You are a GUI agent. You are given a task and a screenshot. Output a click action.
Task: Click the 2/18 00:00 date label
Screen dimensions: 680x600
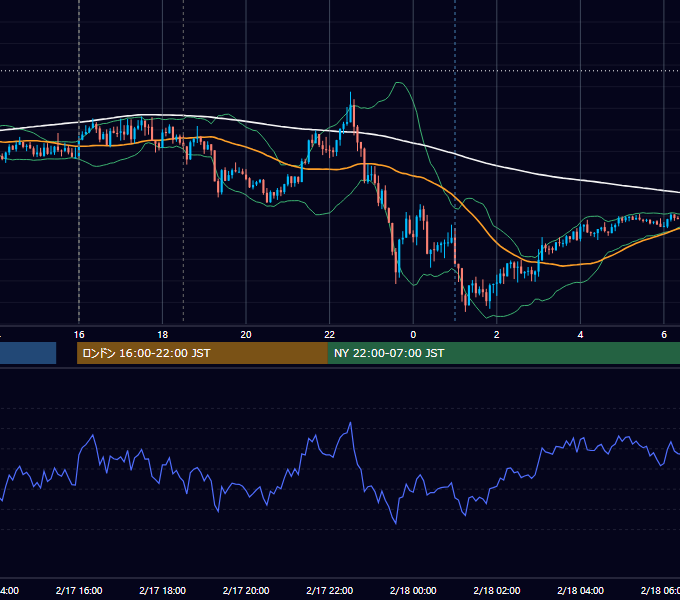[x=413, y=590]
